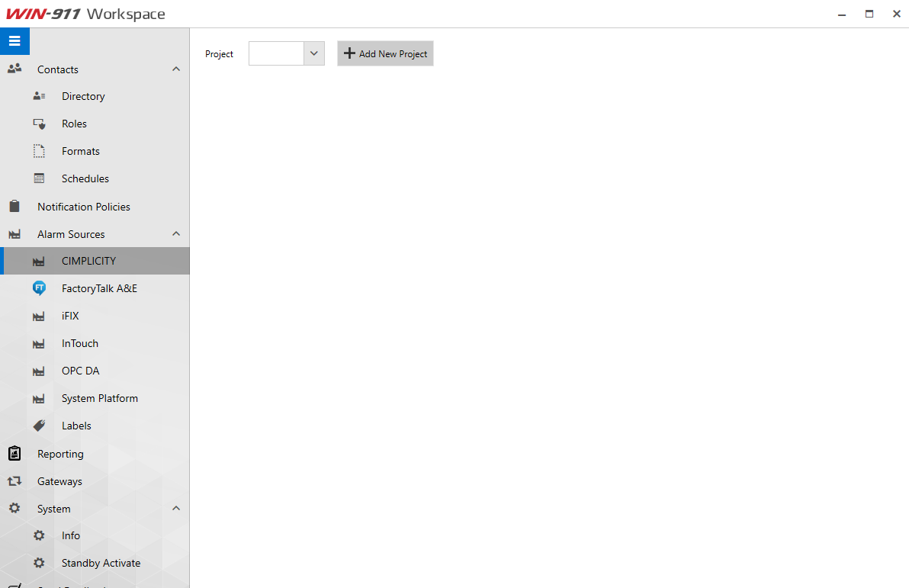Click the Contacts header label
This screenshot has width=909, height=588.
point(57,69)
